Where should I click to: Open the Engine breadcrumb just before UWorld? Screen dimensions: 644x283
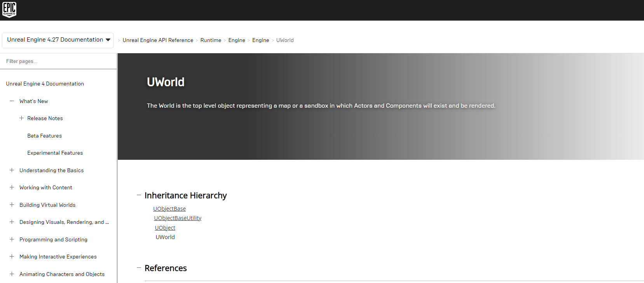pyautogui.click(x=260, y=40)
